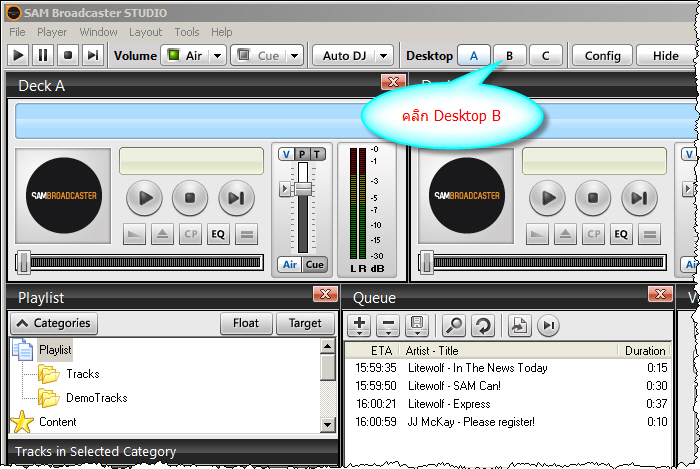The height and width of the screenshot is (469, 700).
Task: Open the Air volume dropdown arrow
Action: point(218,56)
